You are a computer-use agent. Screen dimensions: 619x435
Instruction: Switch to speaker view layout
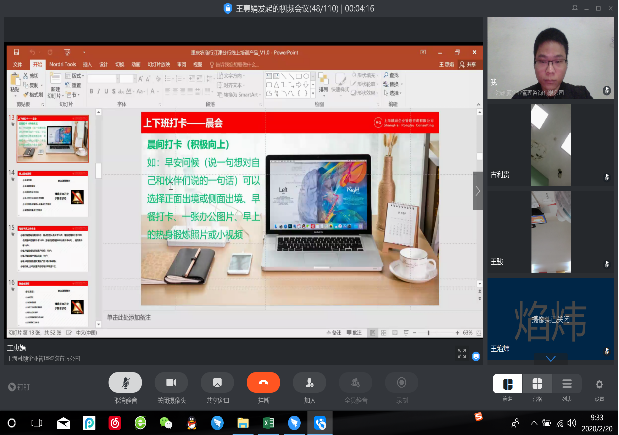click(x=508, y=384)
